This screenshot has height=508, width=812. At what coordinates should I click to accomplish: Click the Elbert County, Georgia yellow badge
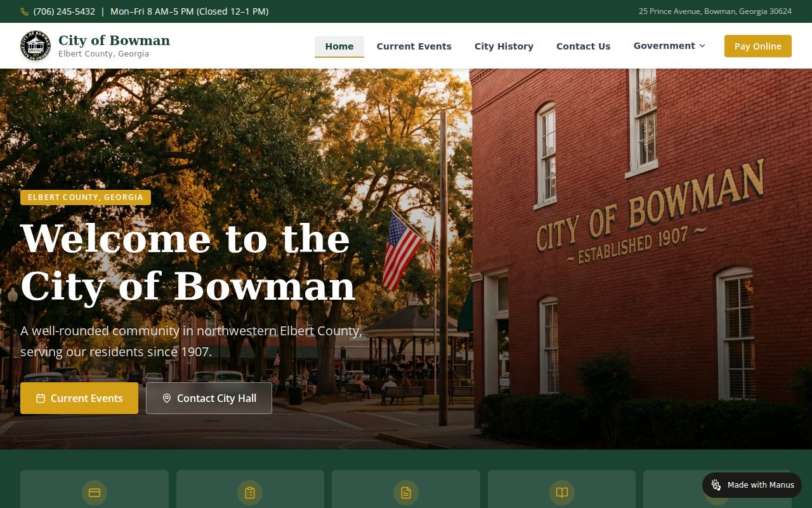click(86, 197)
